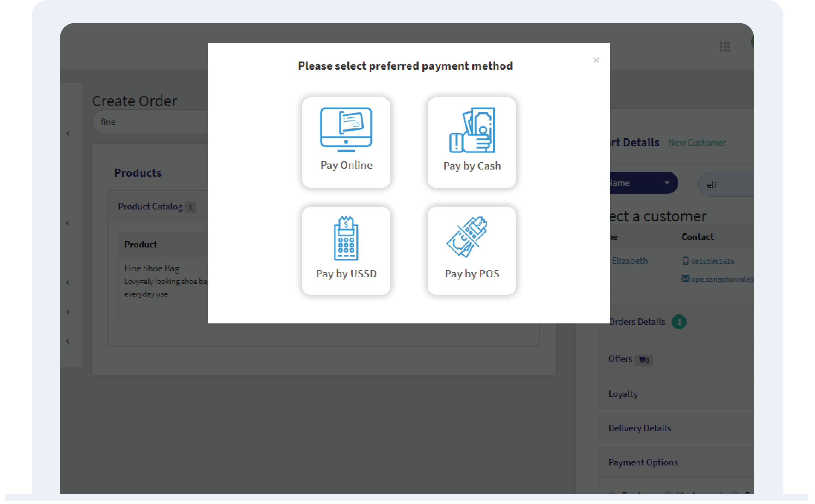Screen dimensions: 815x504
Task: Focus the product search field containing fine
Action: coord(151,122)
